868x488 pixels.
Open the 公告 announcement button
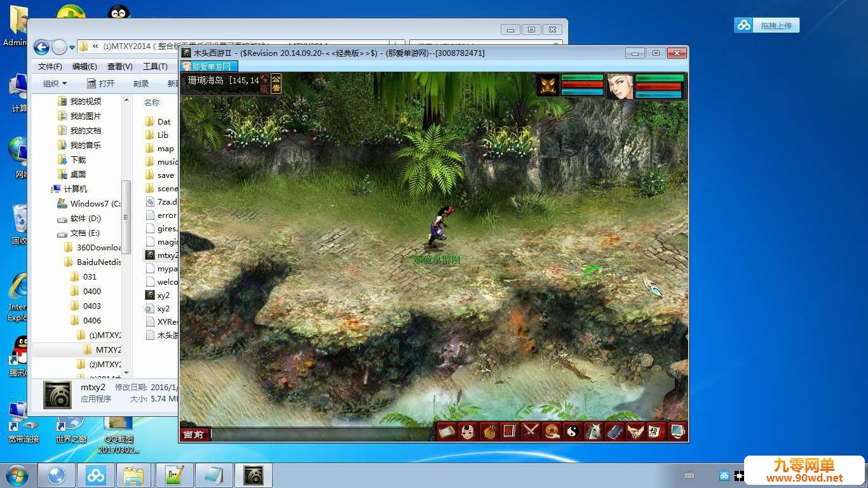point(276,83)
